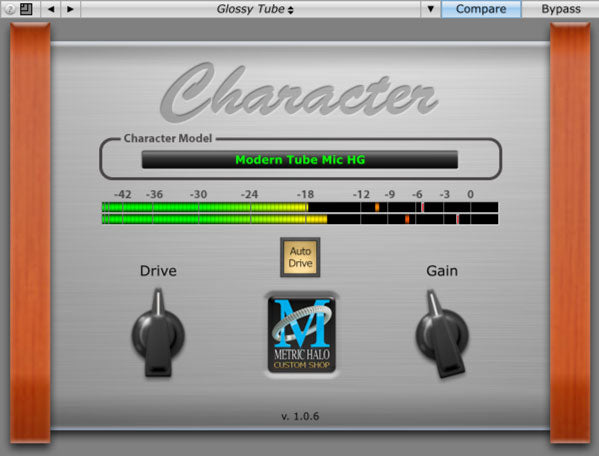Click the Drive knob
The width and height of the screenshot is (599, 456).
pos(158,334)
